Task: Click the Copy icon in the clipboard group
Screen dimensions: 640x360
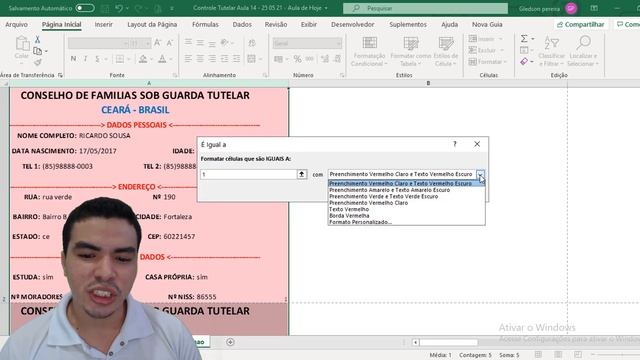Action: click(x=38, y=51)
